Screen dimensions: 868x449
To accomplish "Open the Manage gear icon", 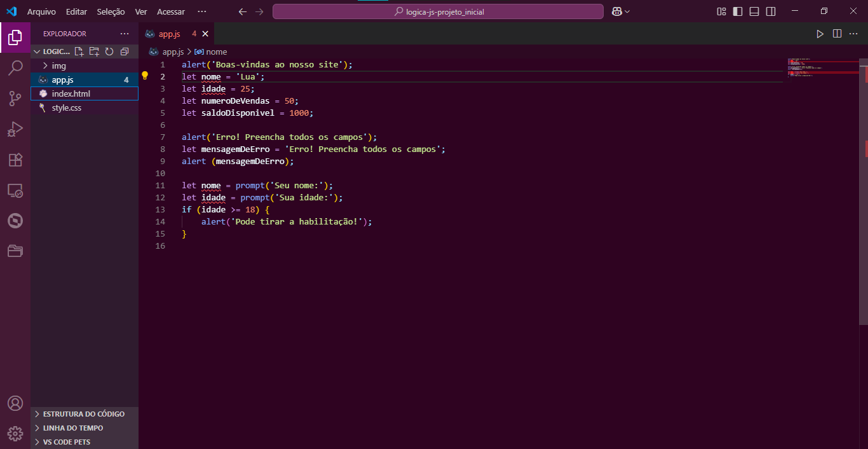I will pos(15,434).
